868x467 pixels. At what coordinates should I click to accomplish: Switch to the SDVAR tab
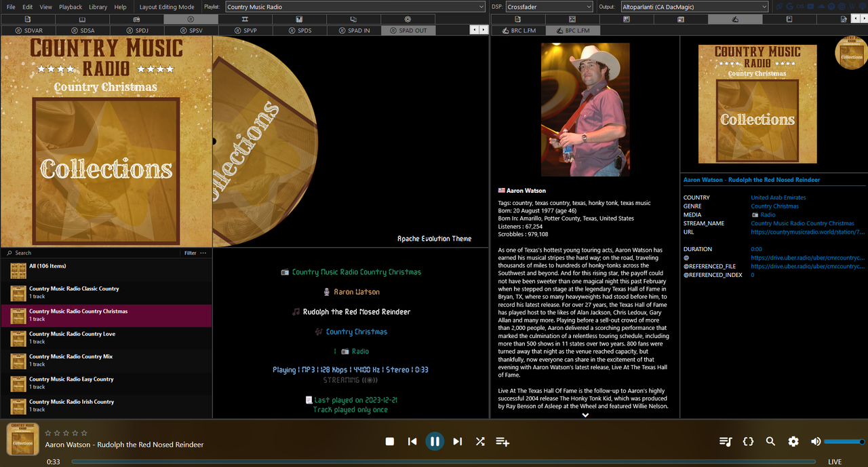28,31
